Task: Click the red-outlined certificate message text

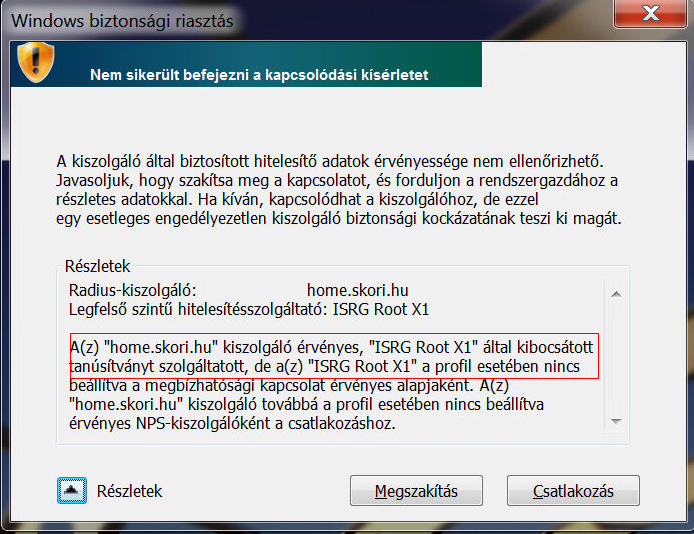Action: [334, 356]
